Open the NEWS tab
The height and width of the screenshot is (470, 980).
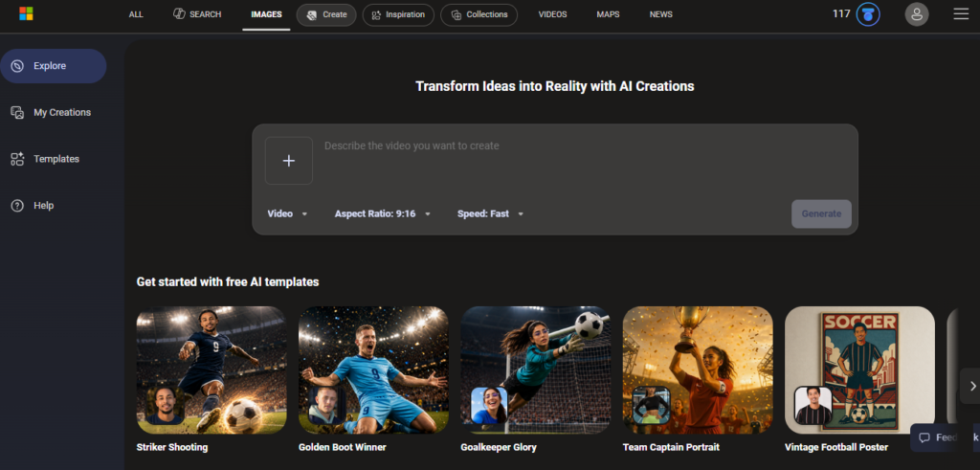660,14
